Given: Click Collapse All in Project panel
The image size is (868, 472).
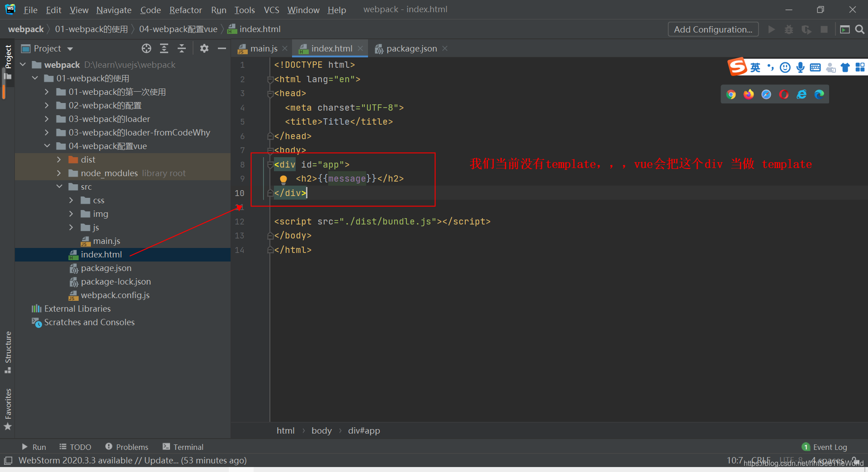Looking at the screenshot, I should click(182, 48).
